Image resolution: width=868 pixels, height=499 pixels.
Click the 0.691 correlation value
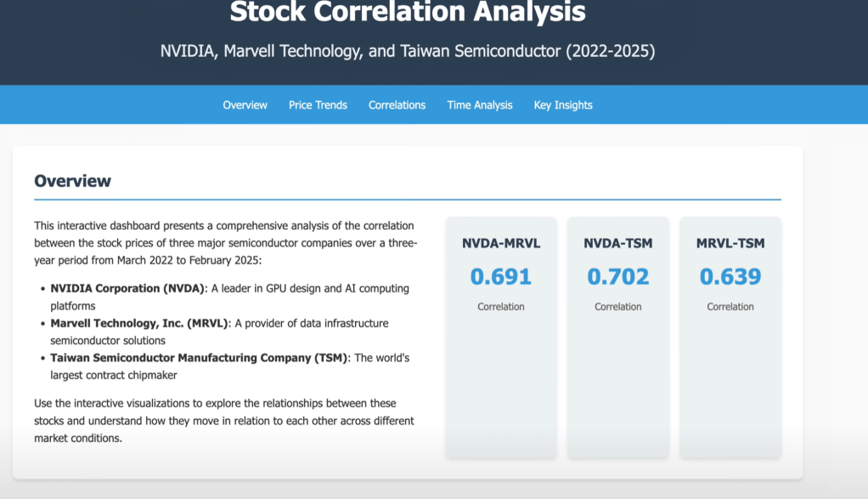pyautogui.click(x=501, y=276)
